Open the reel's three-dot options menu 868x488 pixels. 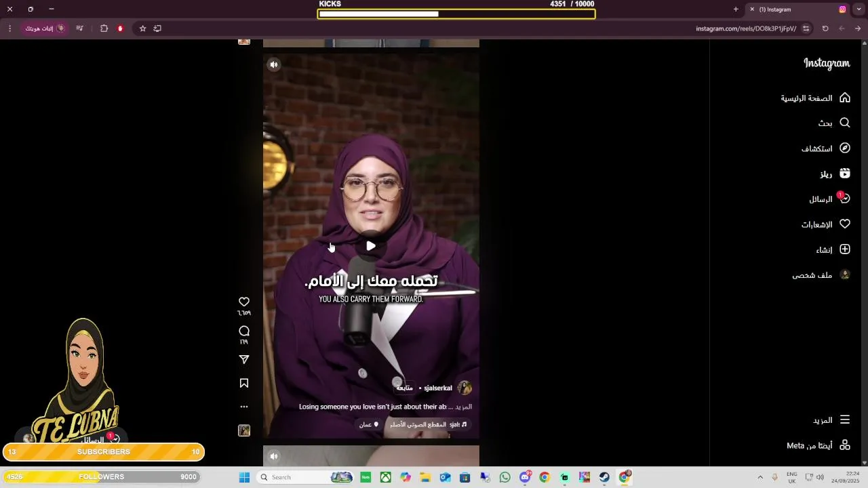[244, 407]
